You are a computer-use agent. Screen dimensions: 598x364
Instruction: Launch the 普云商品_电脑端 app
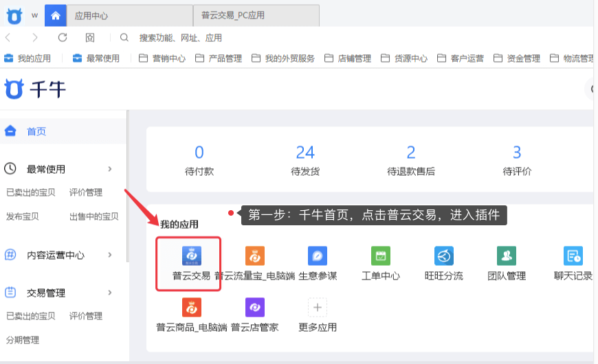point(192,307)
